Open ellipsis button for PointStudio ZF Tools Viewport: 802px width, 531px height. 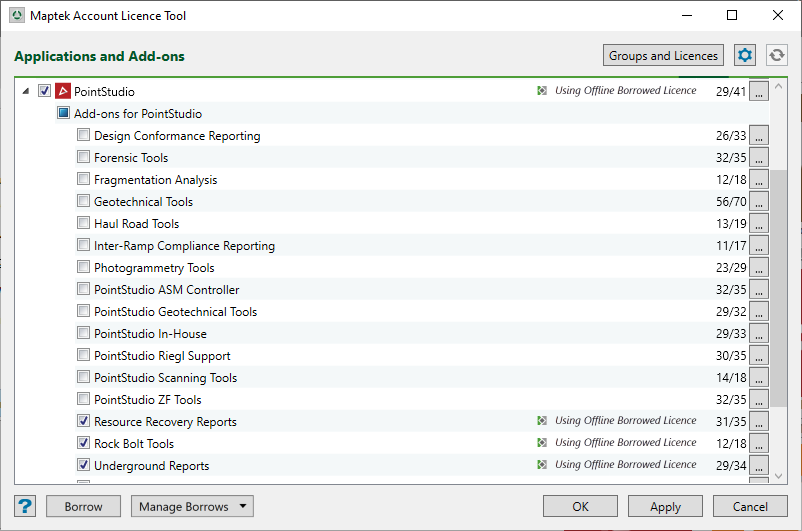point(759,400)
